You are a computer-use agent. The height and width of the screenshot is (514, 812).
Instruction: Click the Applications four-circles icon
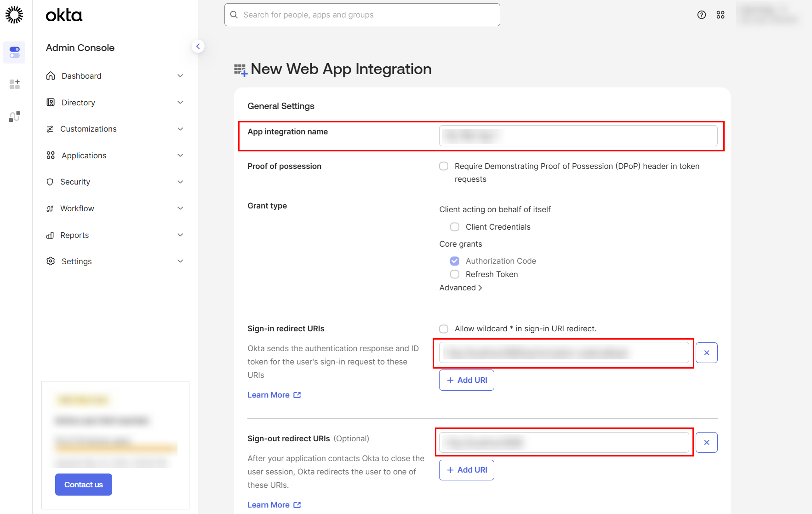pyautogui.click(x=51, y=155)
